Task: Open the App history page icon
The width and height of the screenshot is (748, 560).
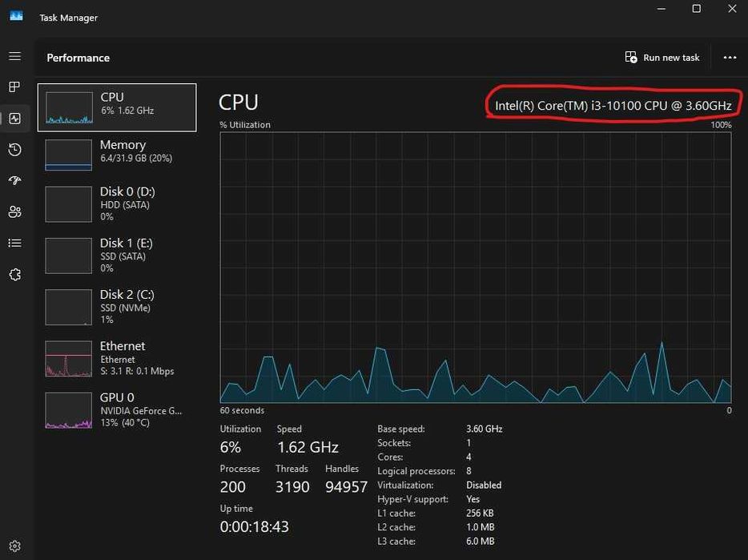Action: (x=14, y=150)
